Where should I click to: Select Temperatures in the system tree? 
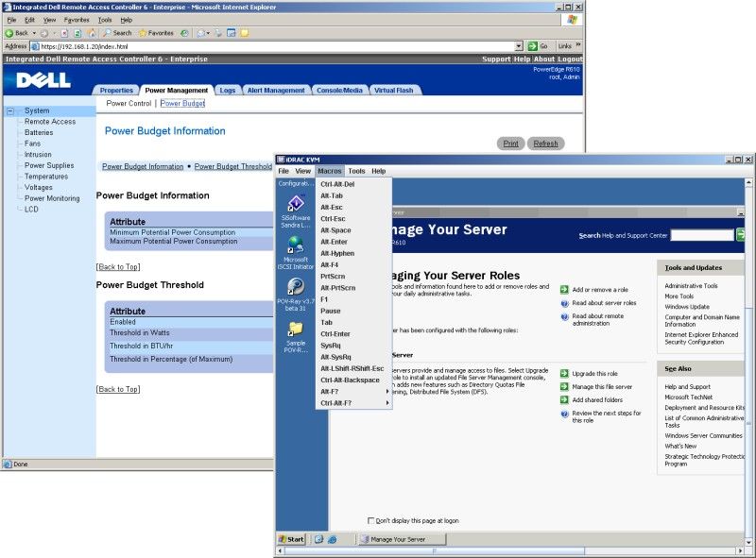coord(45,177)
